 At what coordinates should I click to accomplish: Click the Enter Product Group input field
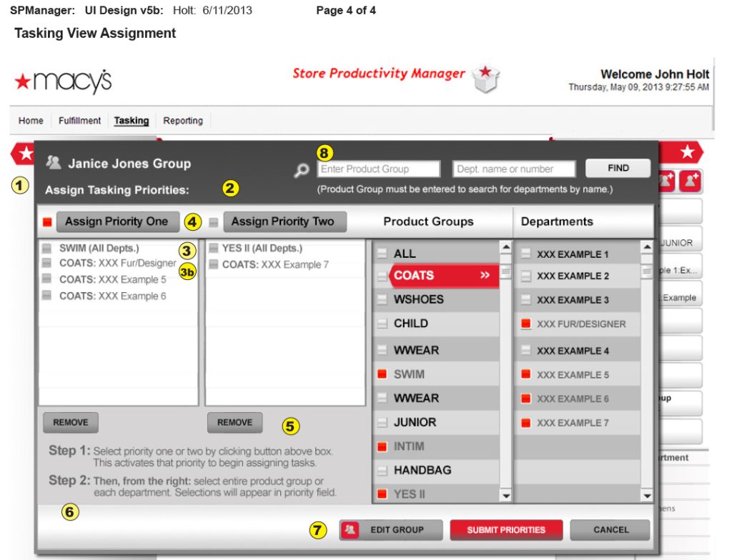378,169
